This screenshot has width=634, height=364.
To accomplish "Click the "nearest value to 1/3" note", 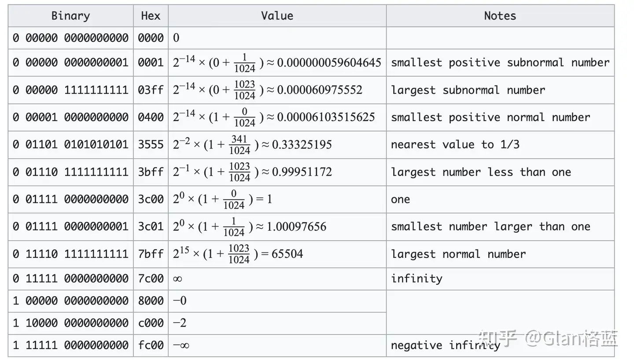I will [455, 144].
